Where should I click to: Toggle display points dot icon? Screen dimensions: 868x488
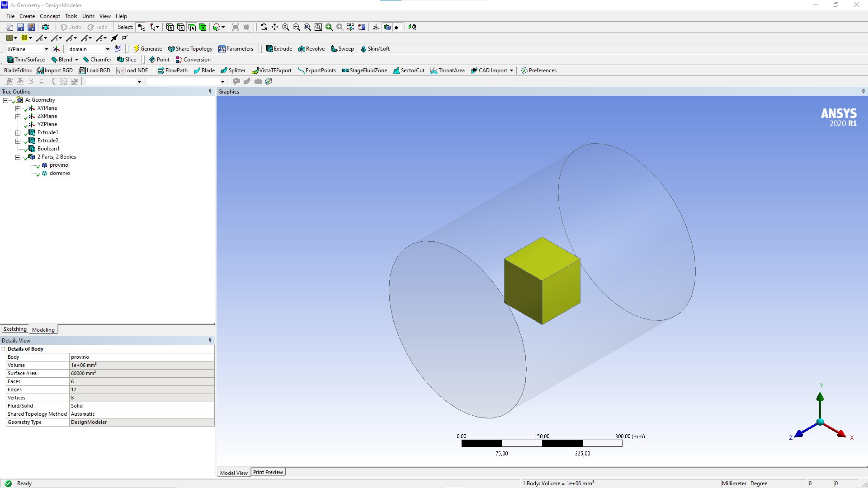click(x=396, y=27)
